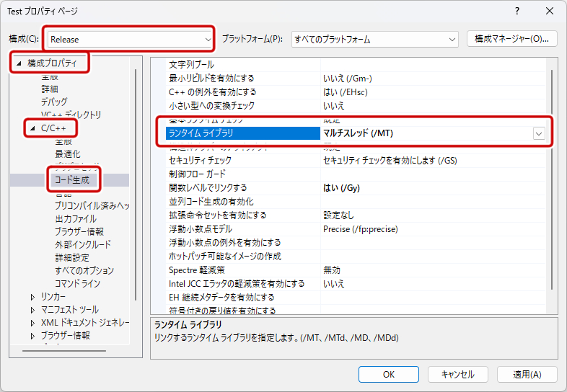Click 制御フロー ガード property row
Screen dimensions: 567x392
coord(356,174)
